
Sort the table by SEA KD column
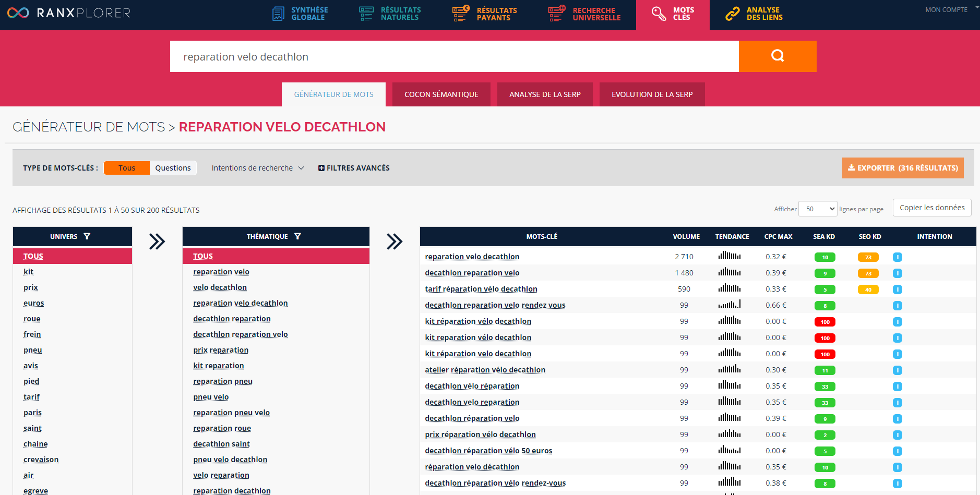[x=824, y=236]
